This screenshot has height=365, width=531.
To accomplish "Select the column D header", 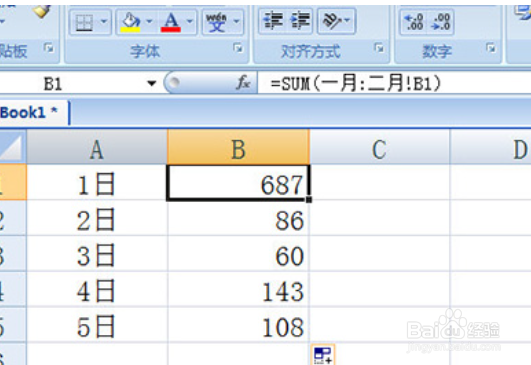I will pyautogui.click(x=491, y=147).
